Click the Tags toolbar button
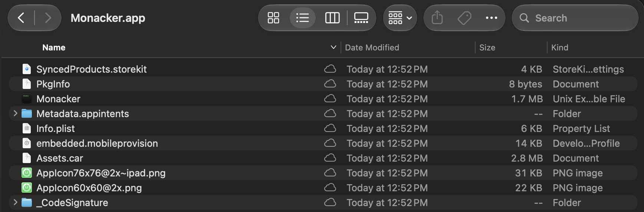The height and width of the screenshot is (212, 644). point(464,18)
